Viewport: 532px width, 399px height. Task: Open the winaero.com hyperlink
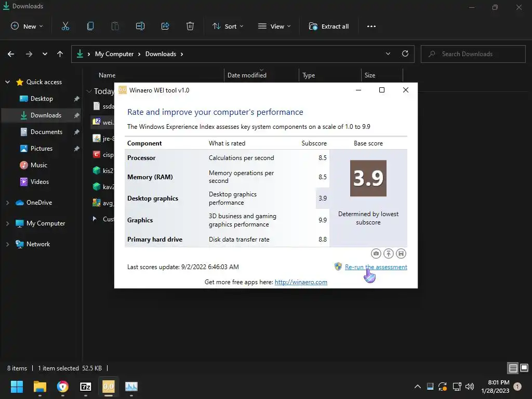[301, 282]
